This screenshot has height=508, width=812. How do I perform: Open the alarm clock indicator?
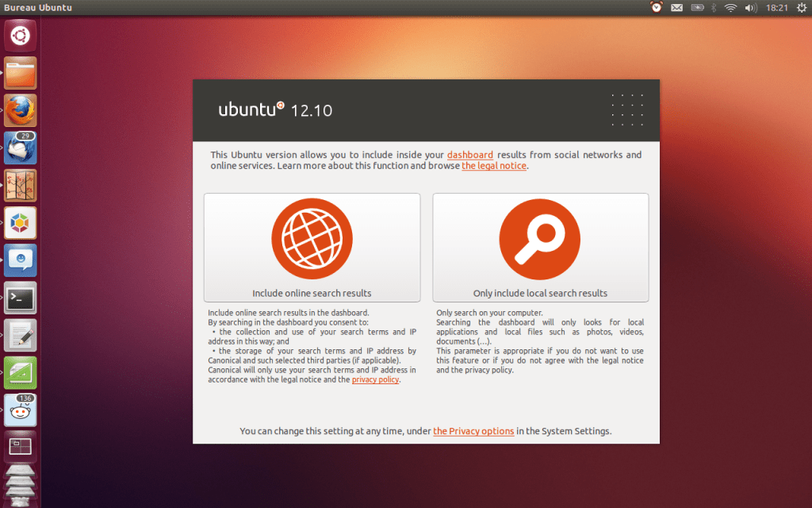tap(656, 8)
